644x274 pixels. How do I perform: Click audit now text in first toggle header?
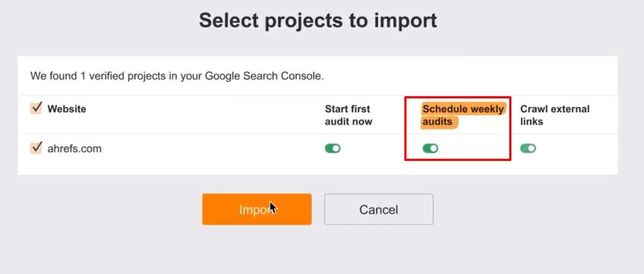click(348, 122)
